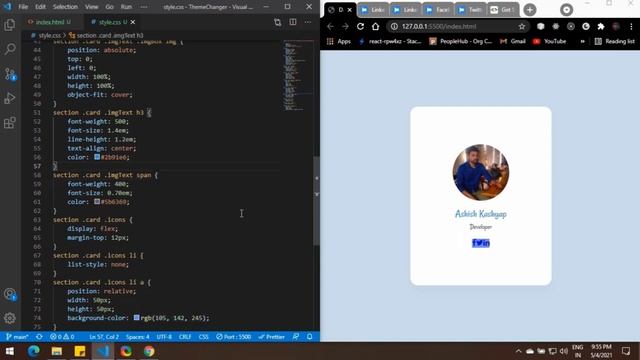Open More Actions ellipsis above the editor
This screenshot has width=640, height=360.
(x=308, y=22)
